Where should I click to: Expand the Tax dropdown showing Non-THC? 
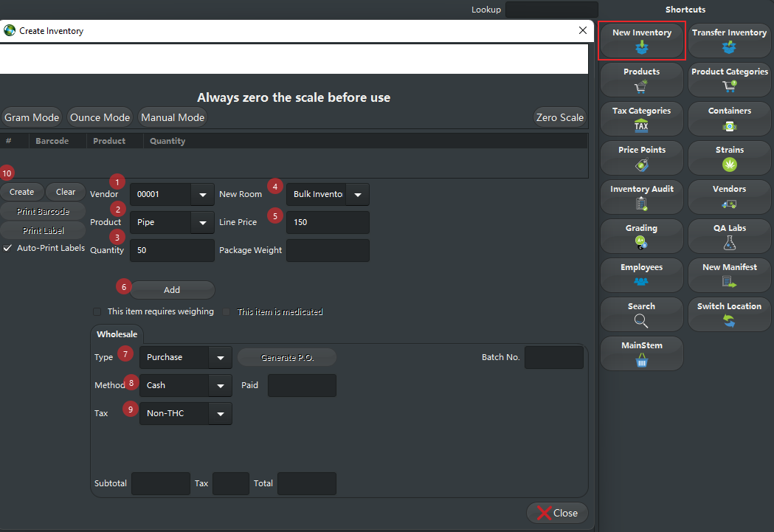coord(220,414)
